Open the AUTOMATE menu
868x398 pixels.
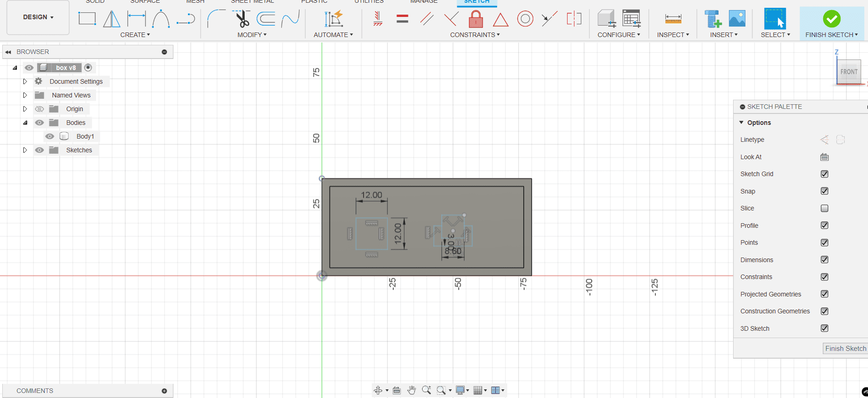pos(333,35)
